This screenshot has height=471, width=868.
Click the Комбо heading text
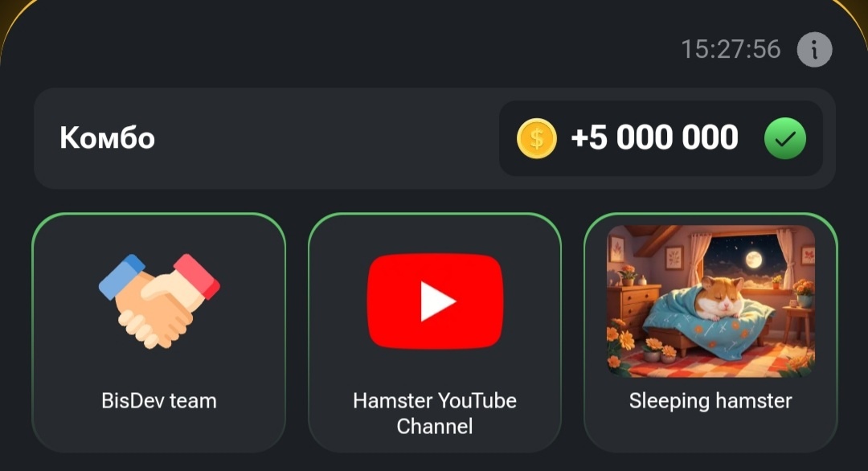point(108,137)
